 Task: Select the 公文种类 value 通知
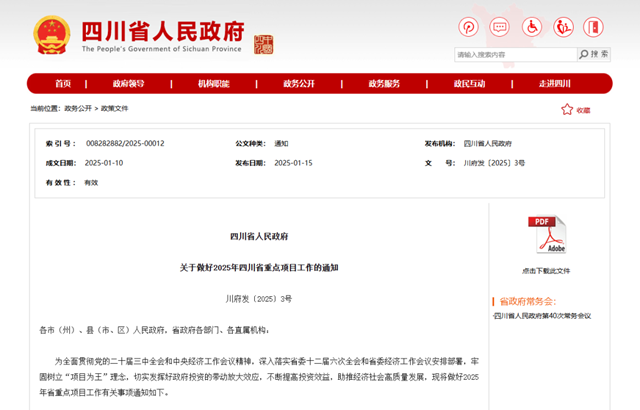pyautogui.click(x=281, y=144)
